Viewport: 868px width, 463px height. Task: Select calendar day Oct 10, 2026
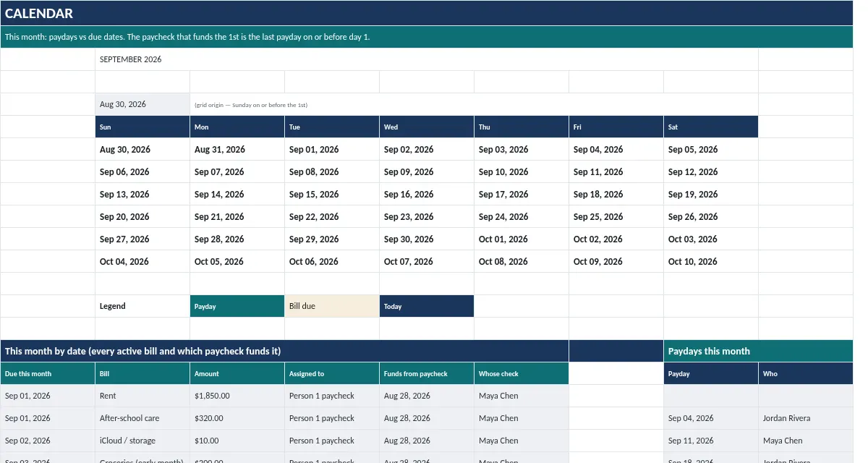(711, 261)
